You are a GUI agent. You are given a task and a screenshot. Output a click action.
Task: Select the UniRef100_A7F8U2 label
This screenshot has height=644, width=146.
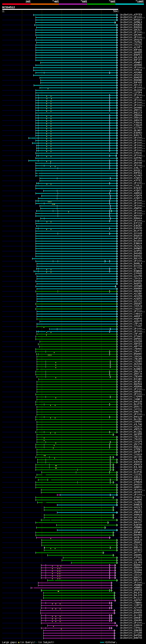[131, 557]
